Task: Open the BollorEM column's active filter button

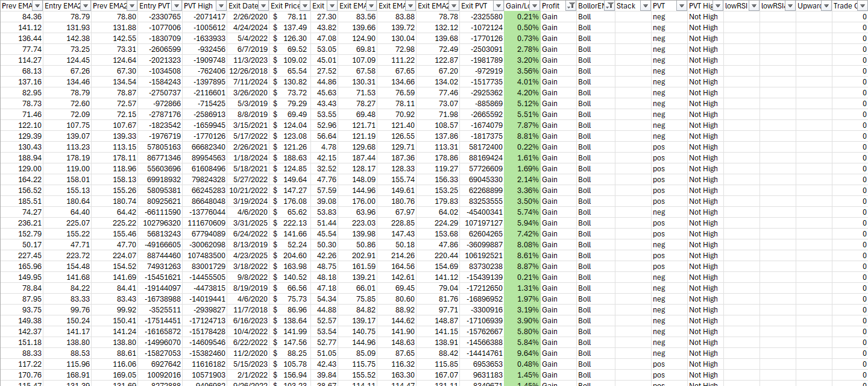Action: point(609,5)
